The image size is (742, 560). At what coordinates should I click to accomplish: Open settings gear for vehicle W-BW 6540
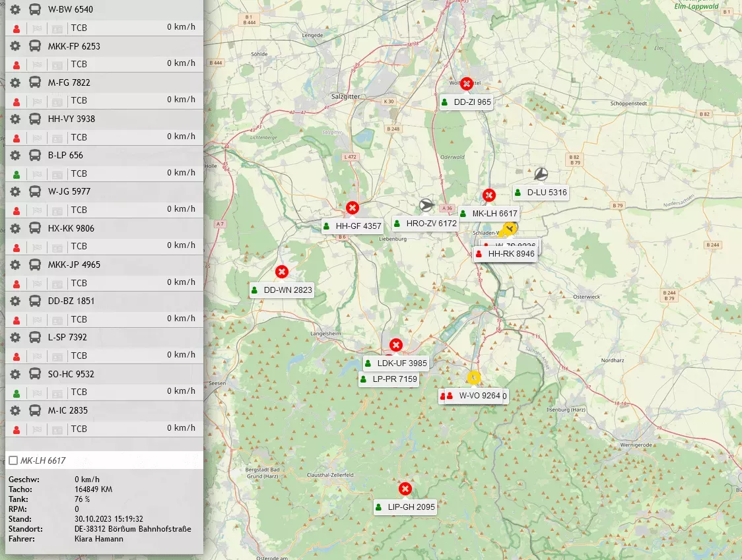(x=15, y=10)
